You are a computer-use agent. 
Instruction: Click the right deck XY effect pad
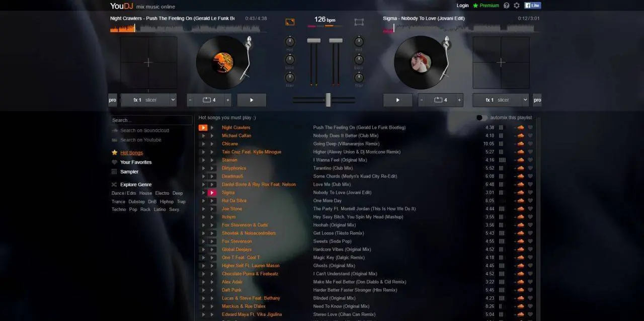(501, 62)
